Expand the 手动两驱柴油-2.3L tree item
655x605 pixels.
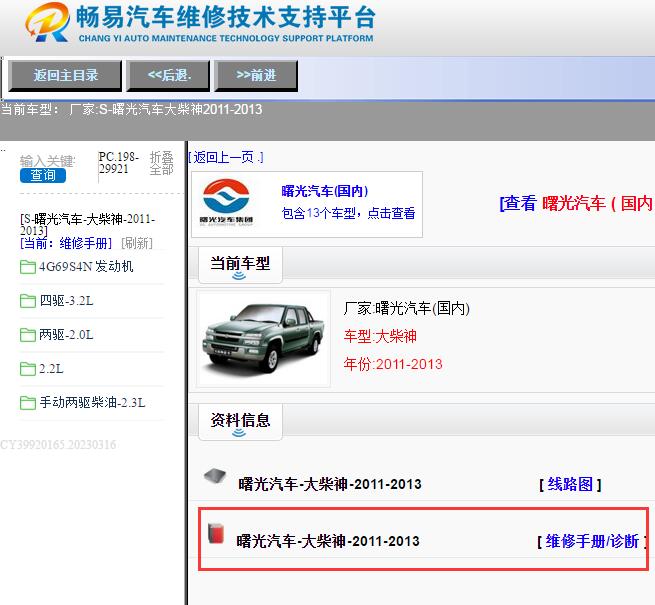click(92, 403)
